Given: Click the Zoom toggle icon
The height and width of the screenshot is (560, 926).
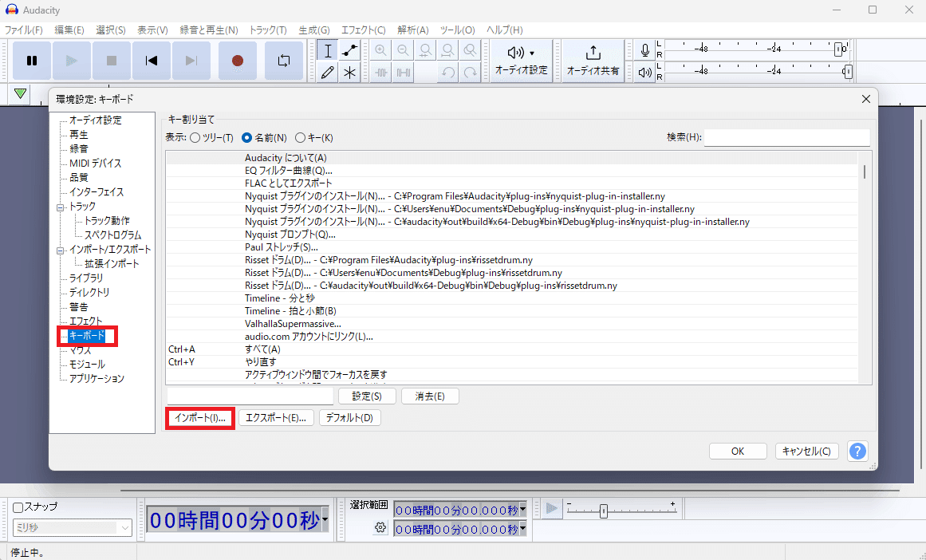Looking at the screenshot, I should (x=470, y=51).
